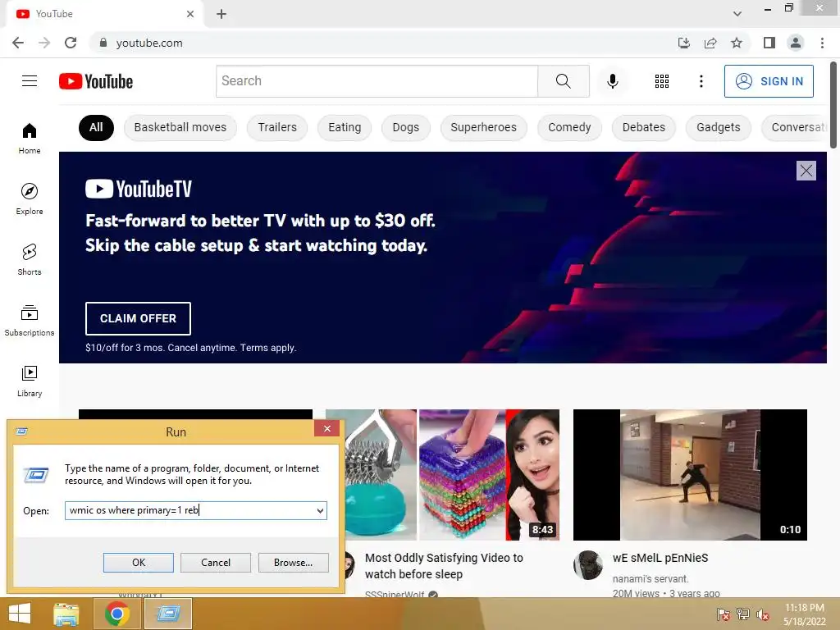Viewport: 840px width, 630px height.
Task: Reload the YouTube page
Action: (71, 43)
